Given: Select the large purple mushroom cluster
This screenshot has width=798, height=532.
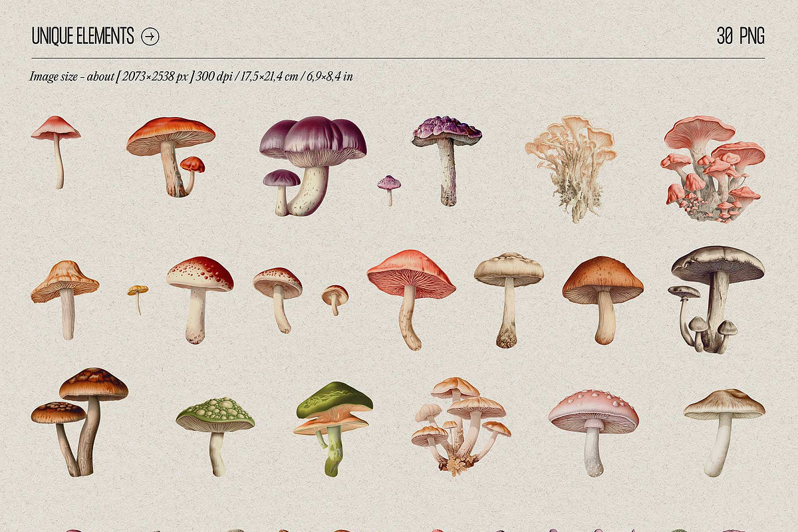Looking at the screenshot, I should pyautogui.click(x=313, y=166).
